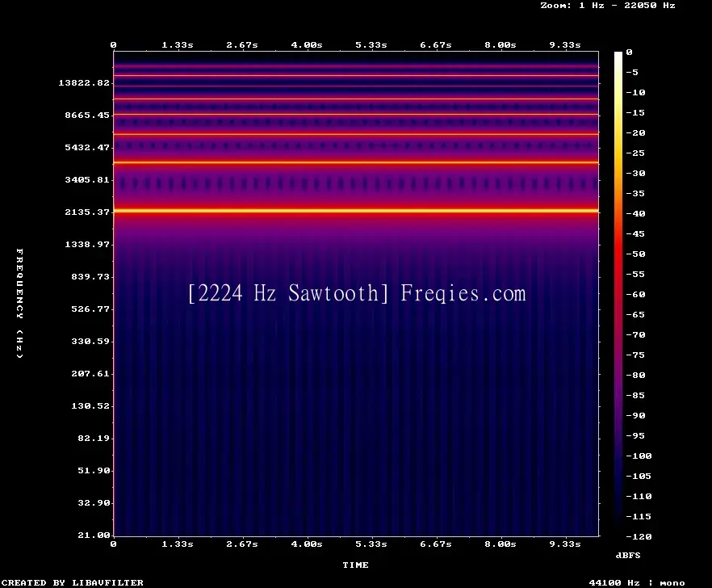712x588 pixels.
Task: Click the 5.33s label on top time axis
Action: point(371,45)
